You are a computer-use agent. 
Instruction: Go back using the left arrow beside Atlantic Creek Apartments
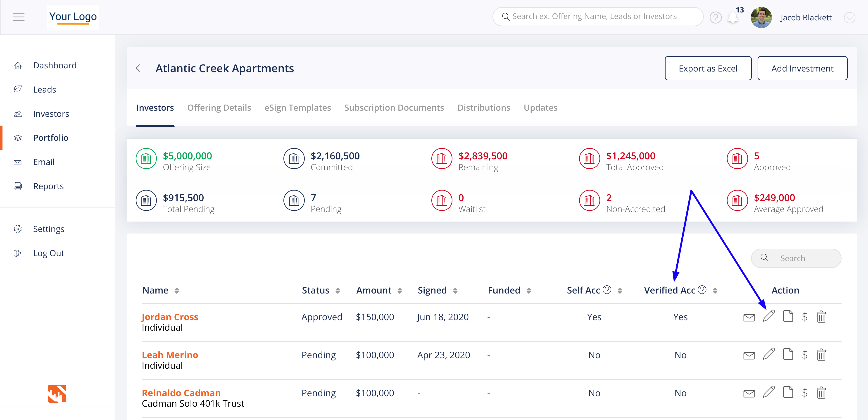[x=141, y=68]
